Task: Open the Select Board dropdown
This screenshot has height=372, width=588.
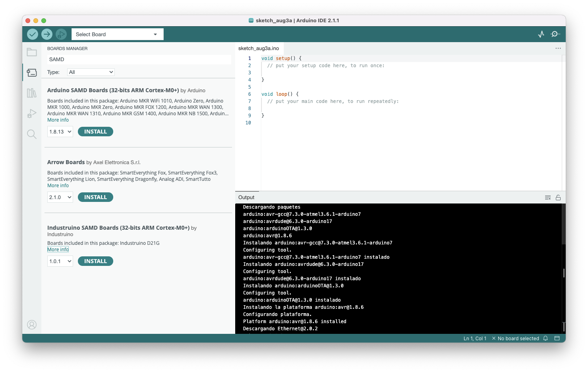Action: [x=117, y=34]
